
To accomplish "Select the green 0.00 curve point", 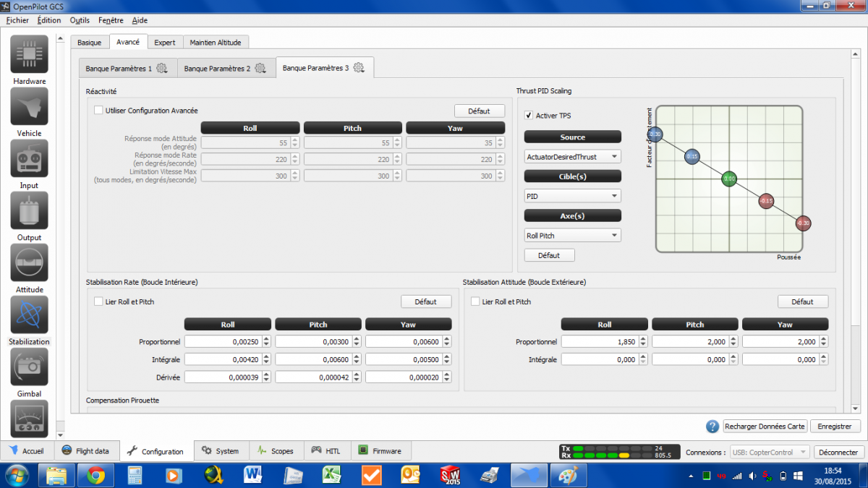I will pyautogui.click(x=729, y=179).
